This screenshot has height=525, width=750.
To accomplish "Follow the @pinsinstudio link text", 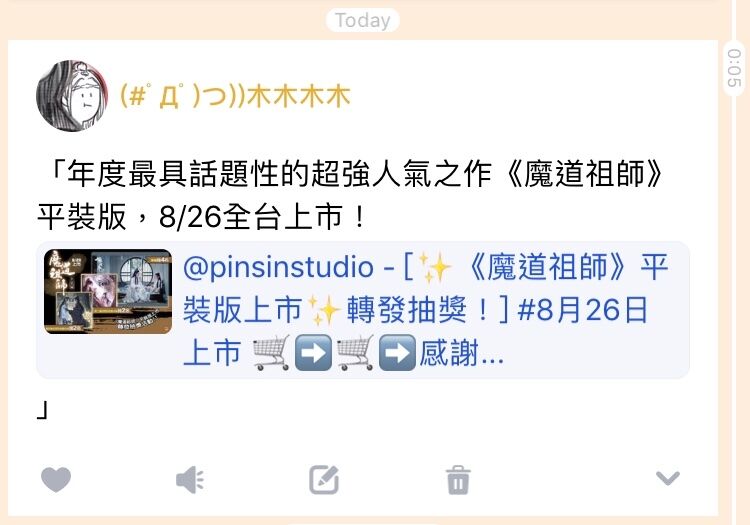I will [278, 267].
